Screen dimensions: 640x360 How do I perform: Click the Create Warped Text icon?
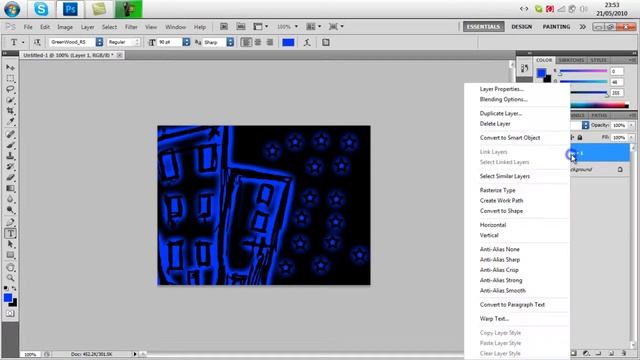(x=307, y=42)
